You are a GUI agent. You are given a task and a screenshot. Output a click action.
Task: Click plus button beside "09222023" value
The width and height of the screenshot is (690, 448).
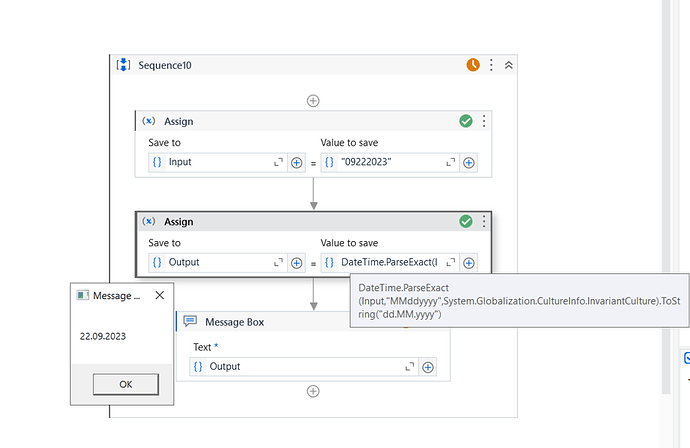point(468,162)
